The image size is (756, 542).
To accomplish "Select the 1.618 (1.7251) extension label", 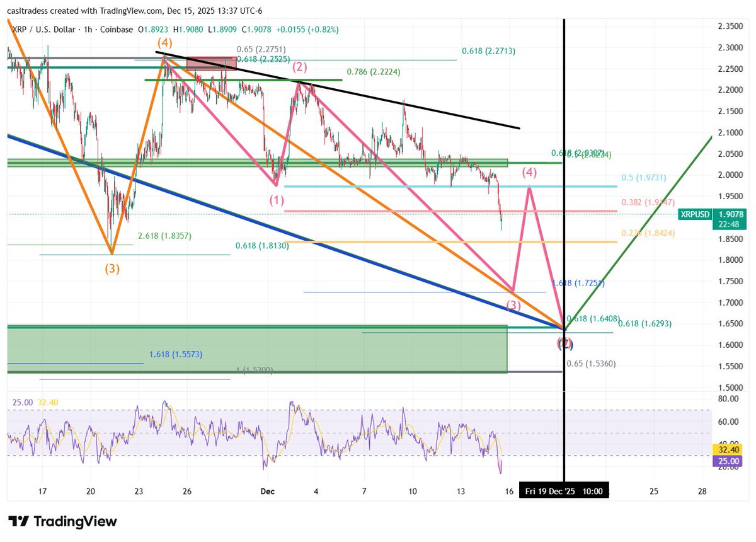I will pyautogui.click(x=578, y=284).
